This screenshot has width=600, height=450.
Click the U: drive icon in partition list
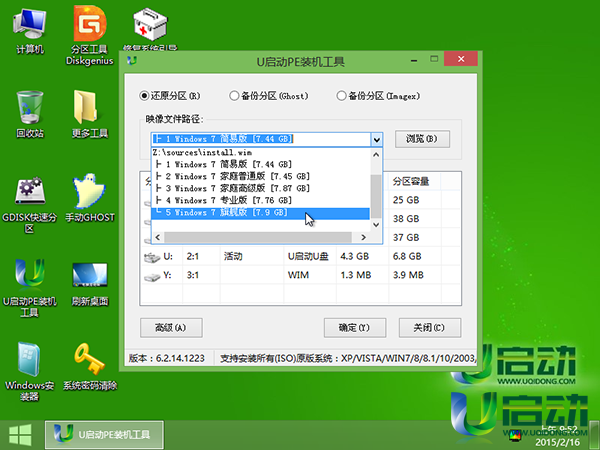coord(152,257)
